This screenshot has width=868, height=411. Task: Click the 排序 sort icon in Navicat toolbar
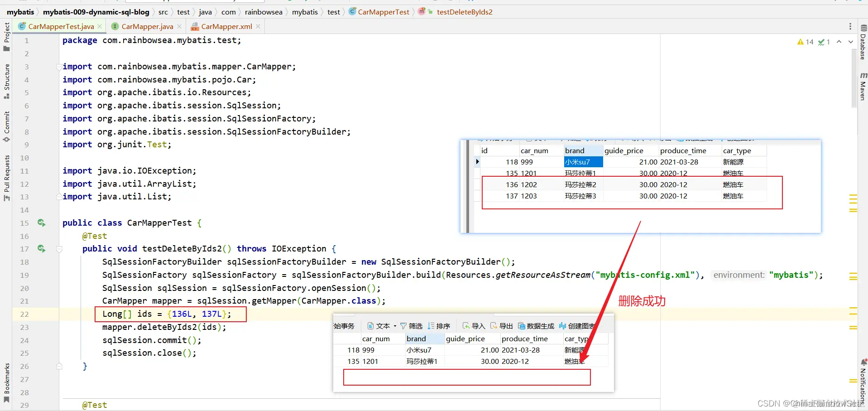click(x=431, y=326)
